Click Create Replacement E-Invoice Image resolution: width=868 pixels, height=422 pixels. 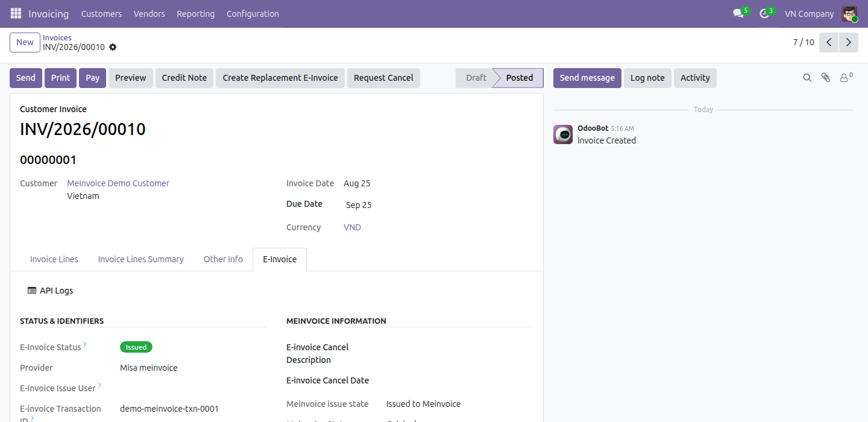coord(280,78)
